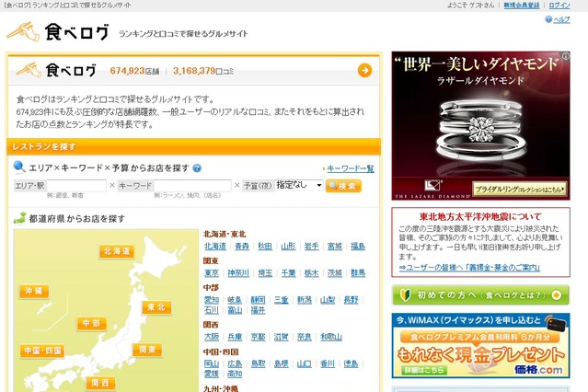Image resolution: width=588 pixels, height=392 pixels.
Task: Click the help icon next to ヘルプ
Action: point(548,19)
